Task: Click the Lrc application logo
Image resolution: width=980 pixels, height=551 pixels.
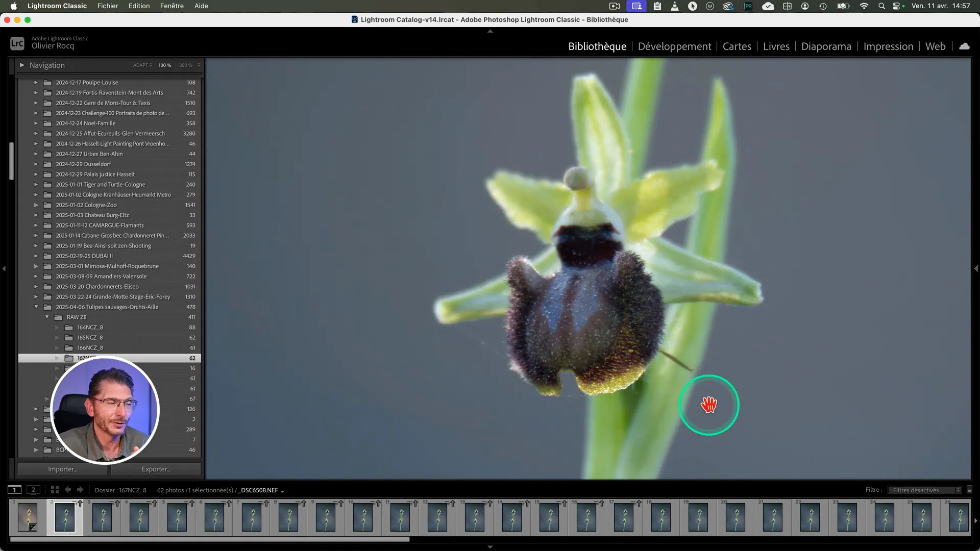Action: (x=17, y=43)
